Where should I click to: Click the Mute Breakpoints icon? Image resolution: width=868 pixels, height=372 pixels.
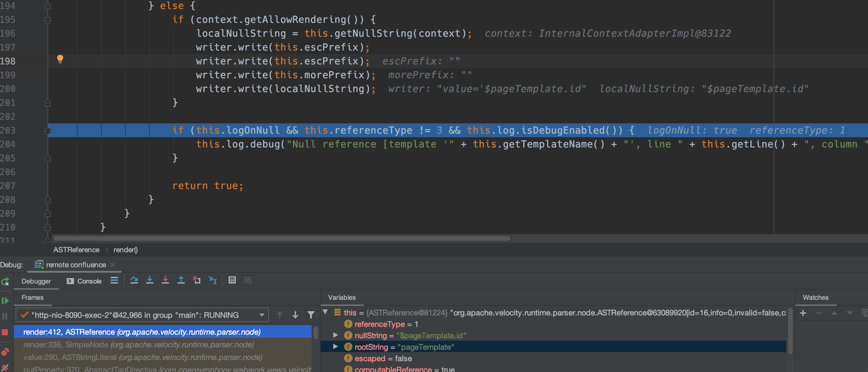tap(5, 367)
